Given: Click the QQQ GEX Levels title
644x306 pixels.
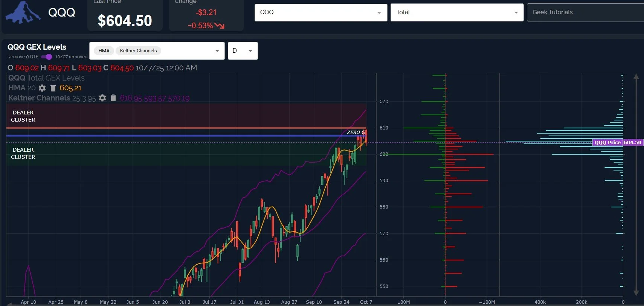Looking at the screenshot, I should 37,47.
